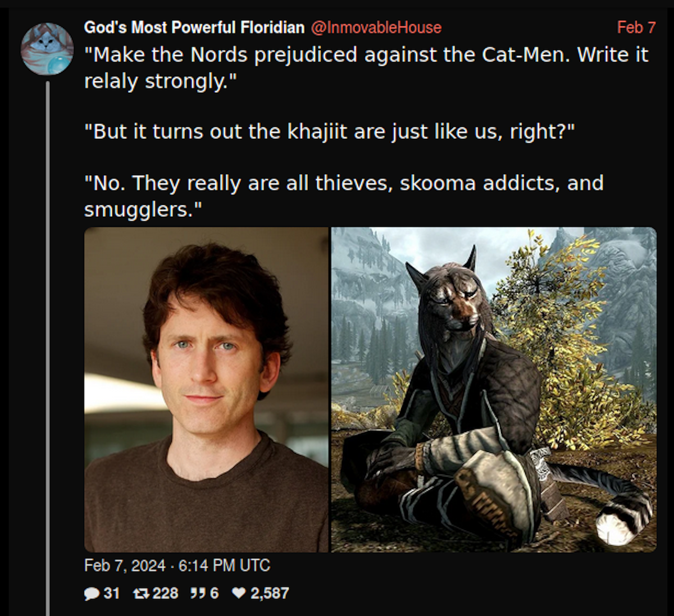The width and height of the screenshot is (674, 616).
Task: Click the replies speech bubble icon
Action: 92,594
